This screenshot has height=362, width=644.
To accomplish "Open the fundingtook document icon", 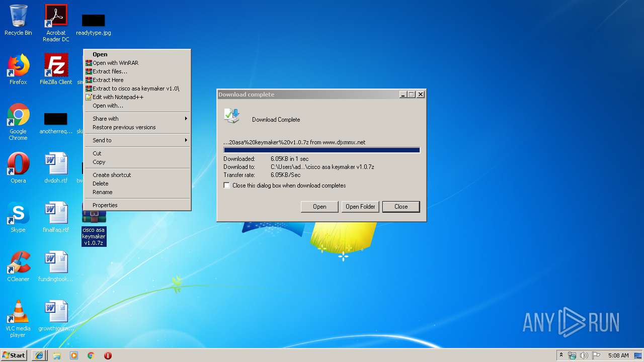I will tap(56, 266).
